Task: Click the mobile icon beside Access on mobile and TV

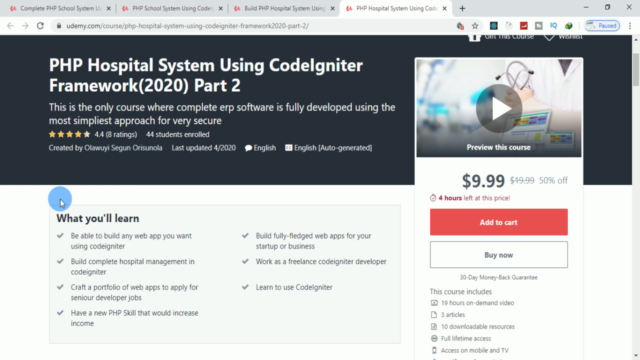Action: (x=434, y=350)
